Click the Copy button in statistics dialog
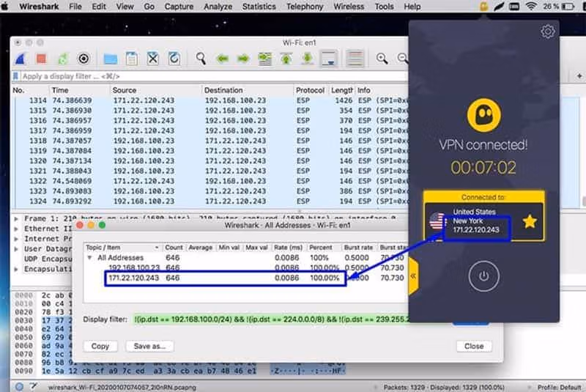 100,346
